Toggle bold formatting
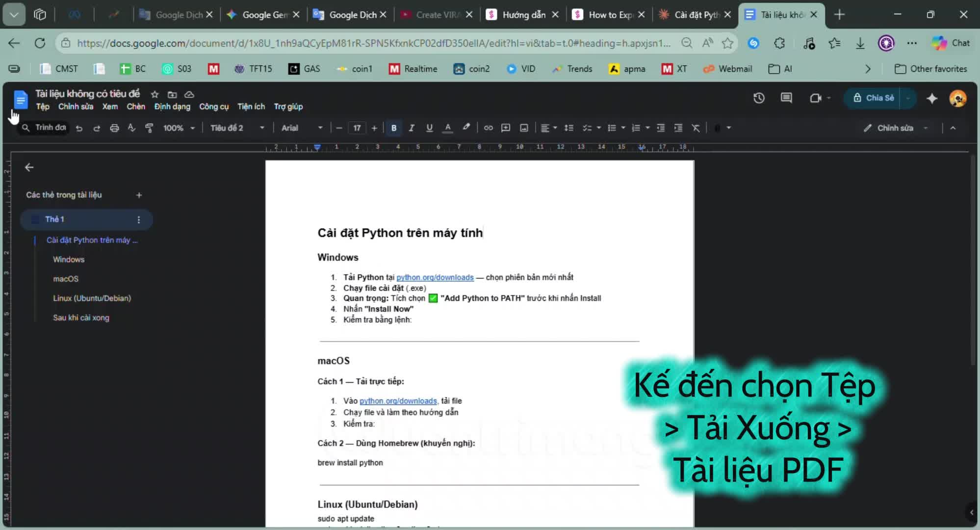The height and width of the screenshot is (530, 980). (x=393, y=128)
